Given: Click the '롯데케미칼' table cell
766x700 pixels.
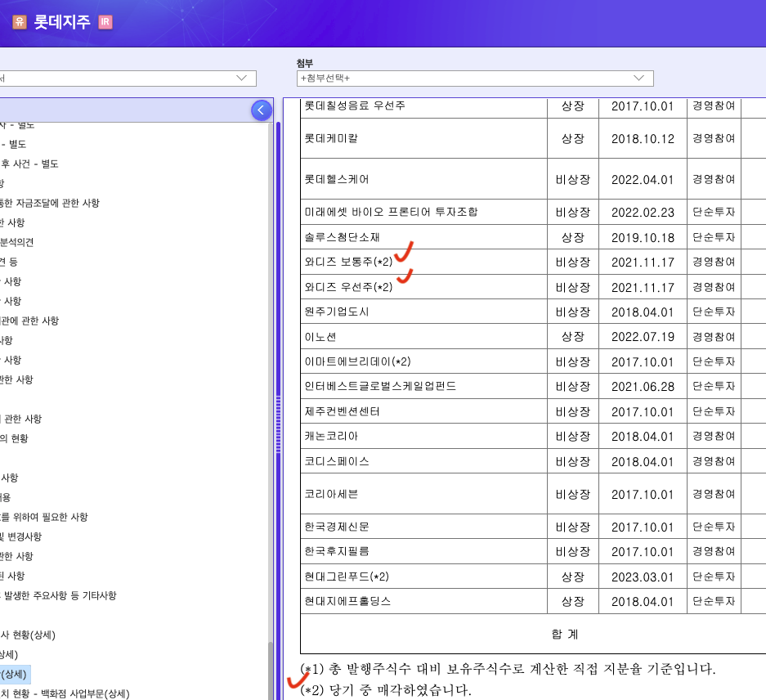Looking at the screenshot, I should point(423,138).
